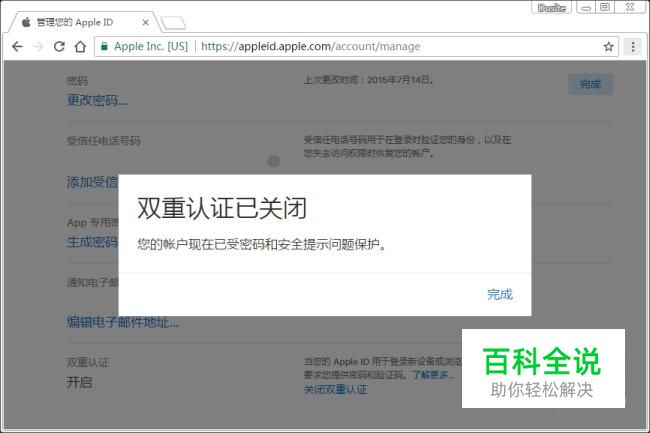This screenshot has width=650, height=433.
Task: Click the browser forward arrow
Action: click(38, 46)
